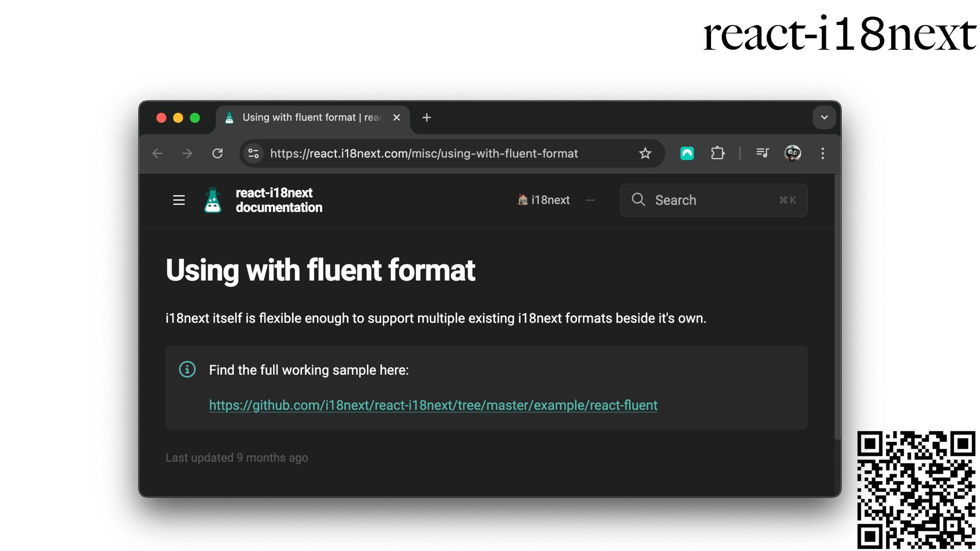Open the media control playlist icon

(762, 153)
